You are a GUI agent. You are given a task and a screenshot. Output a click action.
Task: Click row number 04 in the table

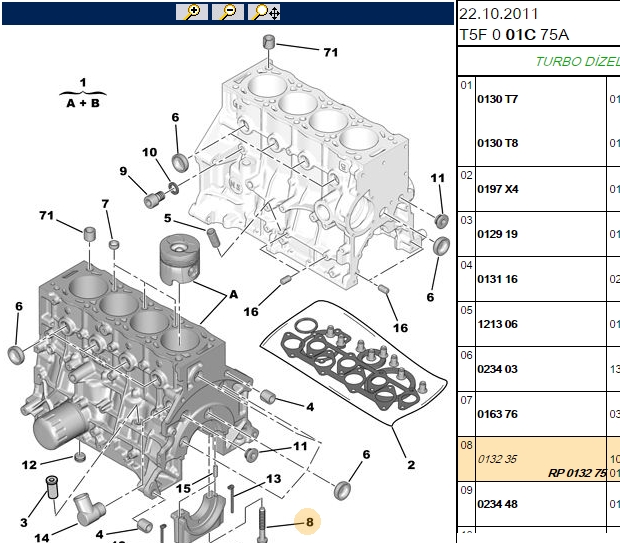467,265
